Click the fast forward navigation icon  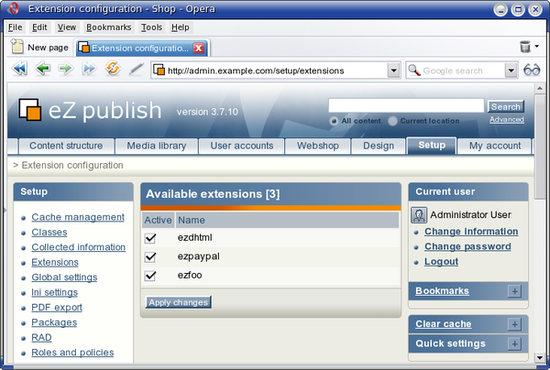tap(89, 69)
